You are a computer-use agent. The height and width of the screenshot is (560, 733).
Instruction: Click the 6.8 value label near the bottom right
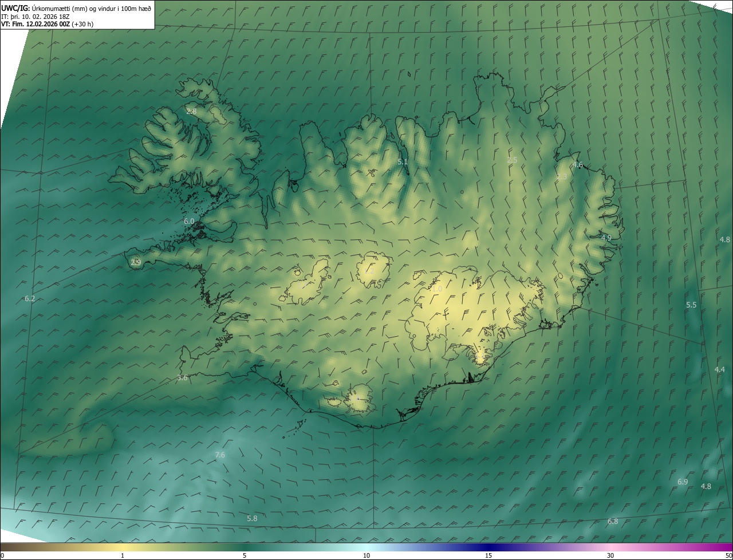click(613, 522)
